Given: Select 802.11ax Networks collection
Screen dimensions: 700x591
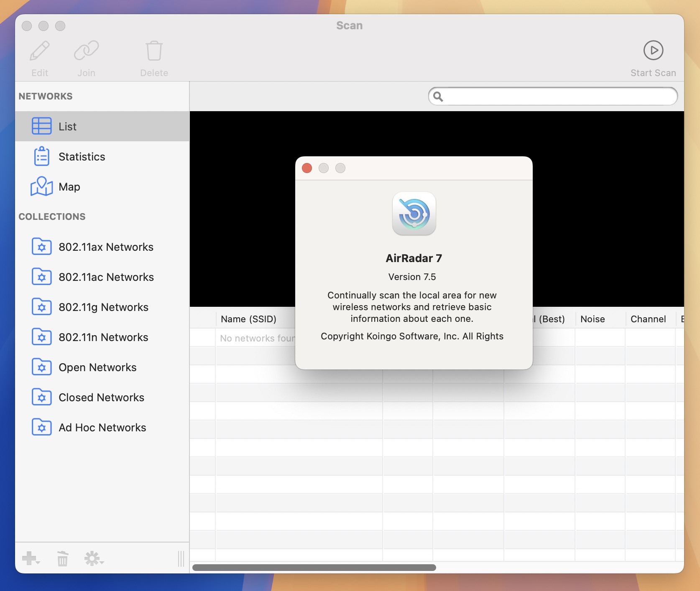Looking at the screenshot, I should (102, 247).
